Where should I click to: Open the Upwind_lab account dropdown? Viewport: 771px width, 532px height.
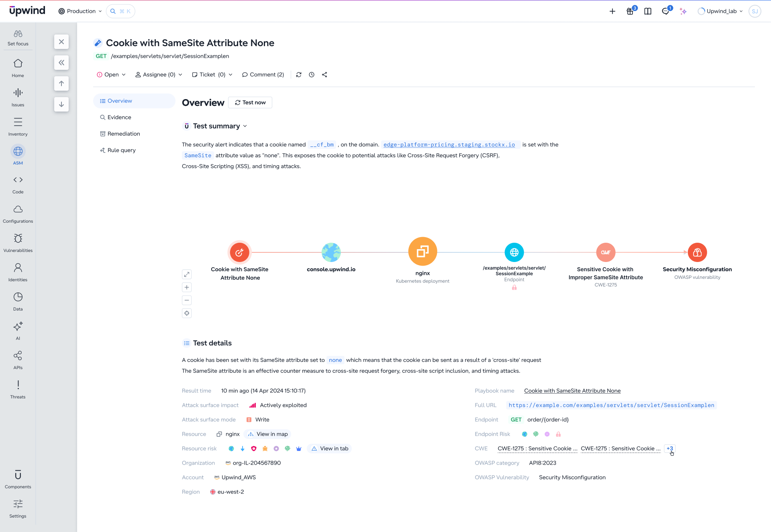coord(720,11)
